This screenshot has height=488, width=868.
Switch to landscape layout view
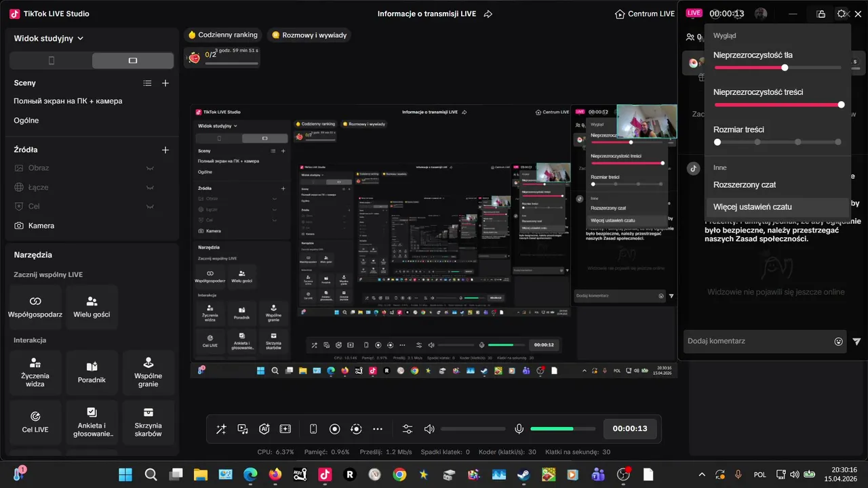(x=133, y=60)
